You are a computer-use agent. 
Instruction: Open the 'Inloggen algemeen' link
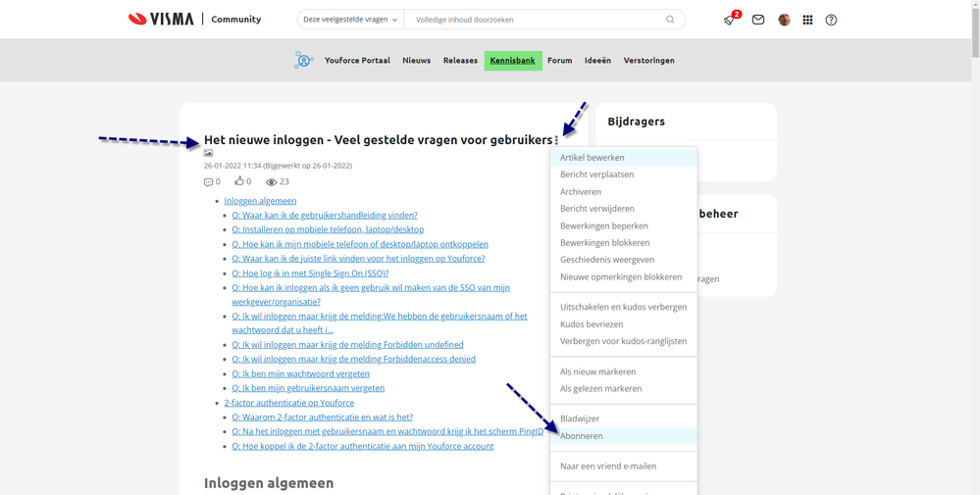coord(260,201)
